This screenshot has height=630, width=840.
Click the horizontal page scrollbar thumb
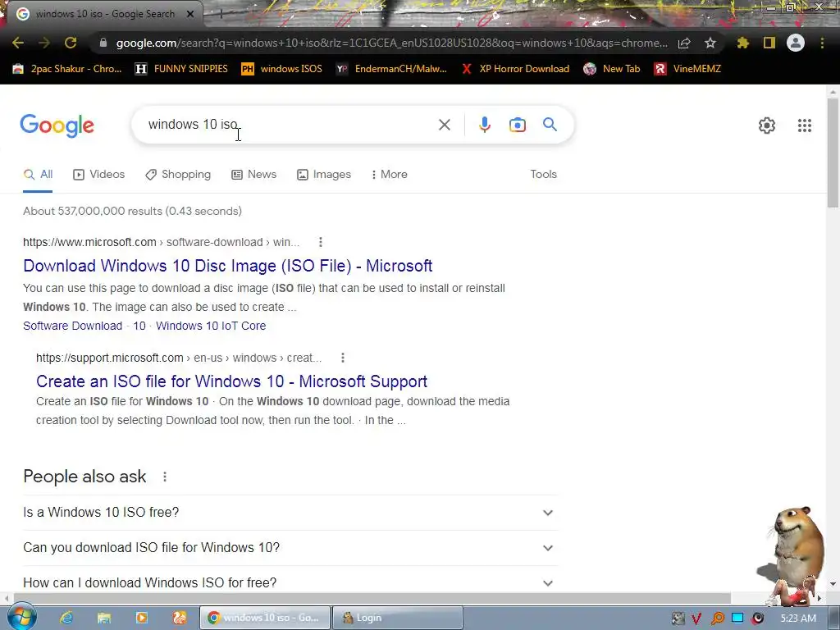(x=372, y=598)
